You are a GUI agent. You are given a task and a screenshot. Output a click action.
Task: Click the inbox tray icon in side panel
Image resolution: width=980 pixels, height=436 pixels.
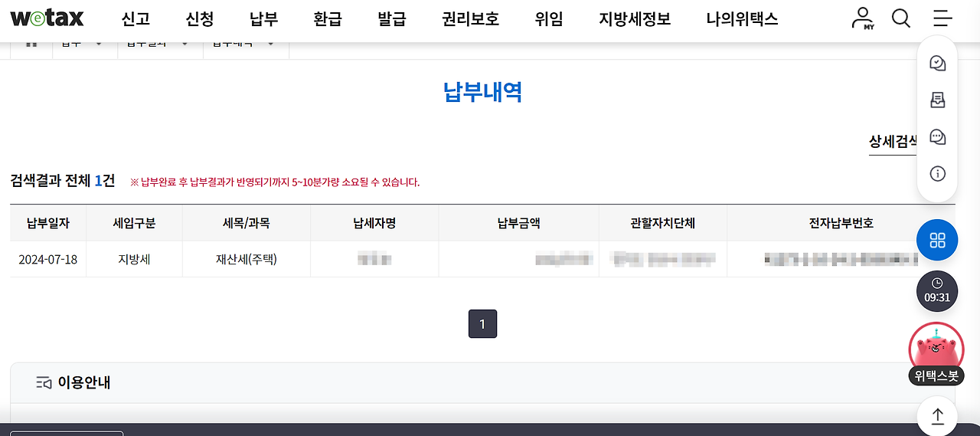[x=937, y=100]
